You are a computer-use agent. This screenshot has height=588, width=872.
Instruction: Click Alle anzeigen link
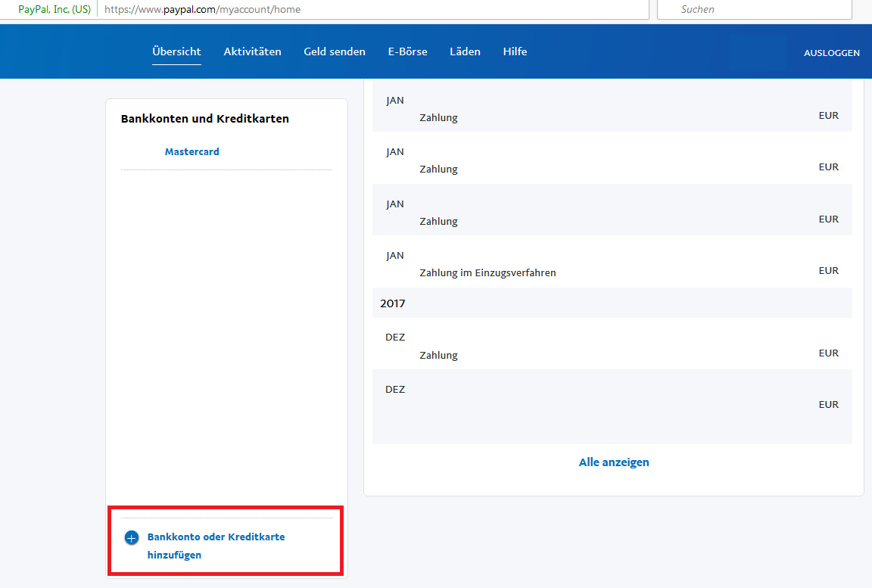click(614, 462)
